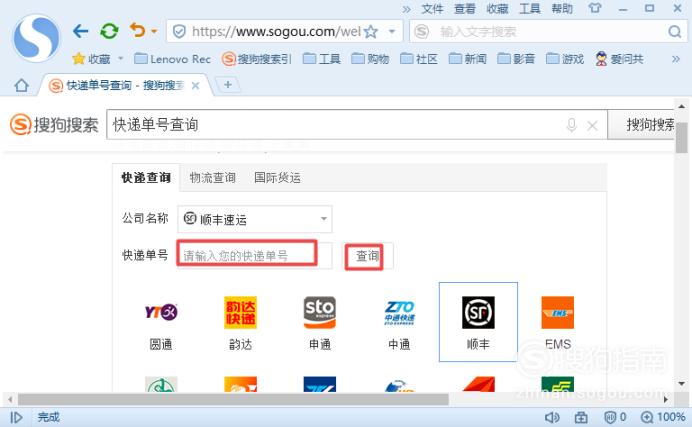
Task: Open the 100% zoom control
Action: [x=663, y=417]
